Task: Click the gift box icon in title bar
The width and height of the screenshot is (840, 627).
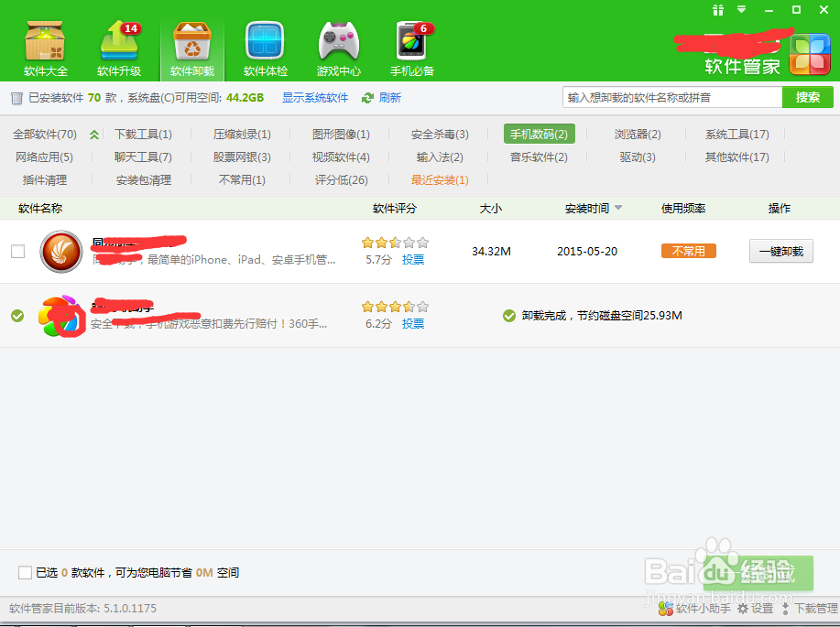Action: [718, 10]
